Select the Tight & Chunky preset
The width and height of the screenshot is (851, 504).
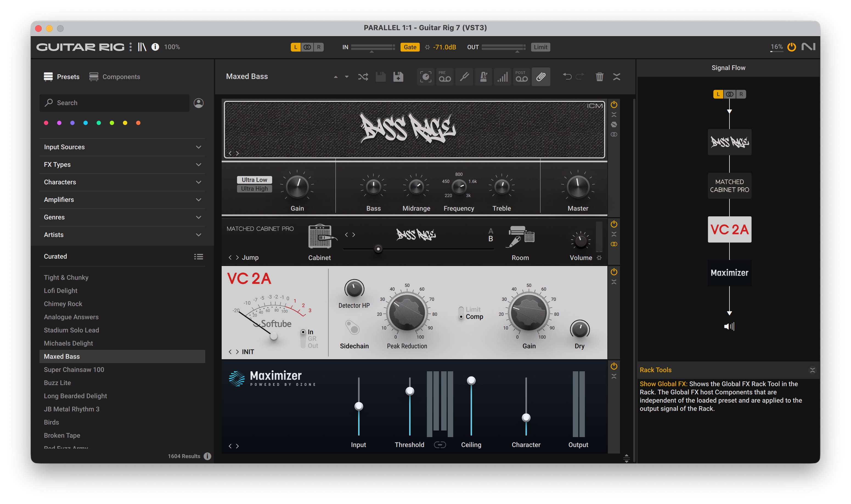(x=122, y=278)
